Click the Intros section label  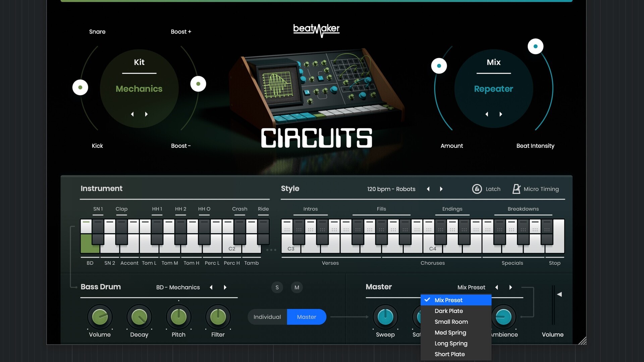coord(310,209)
